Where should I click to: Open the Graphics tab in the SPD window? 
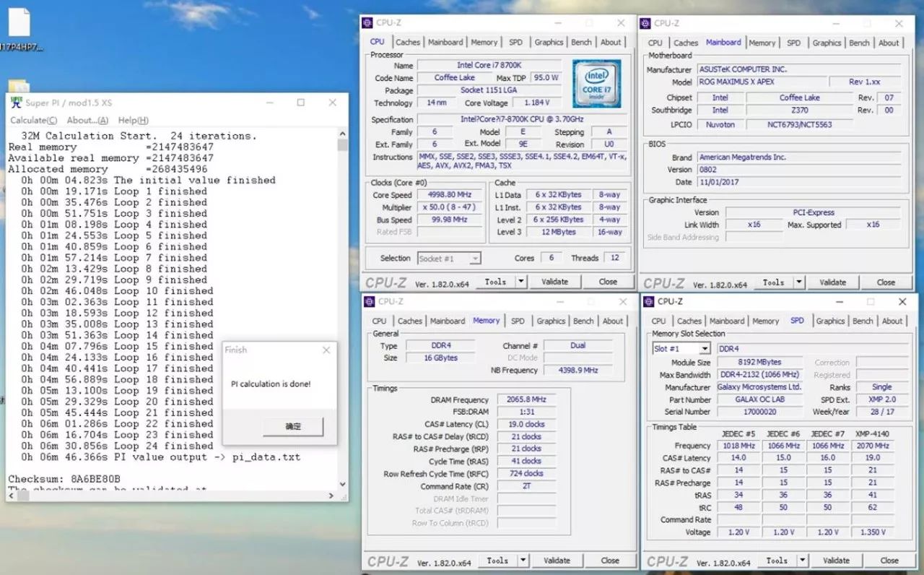pos(830,321)
